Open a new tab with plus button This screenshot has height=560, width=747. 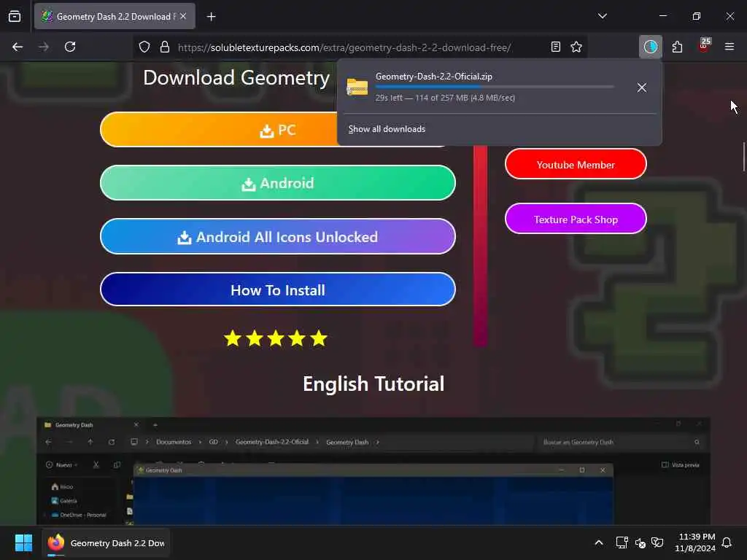(211, 17)
